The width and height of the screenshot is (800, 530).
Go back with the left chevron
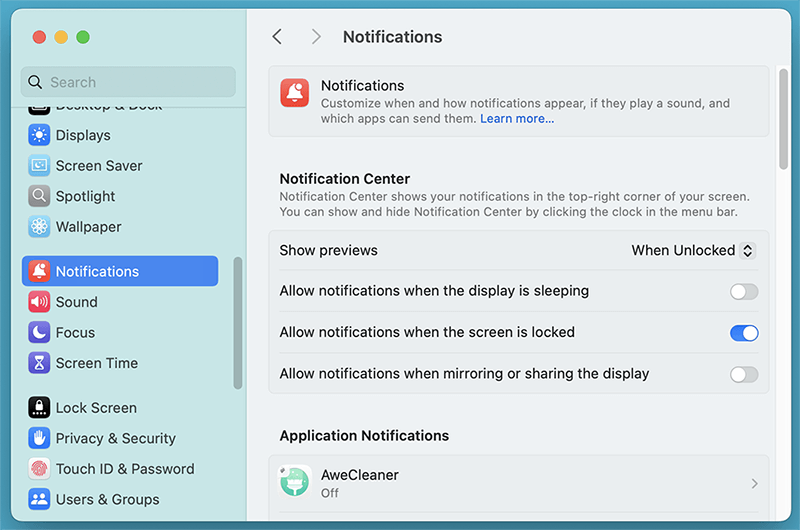[x=277, y=37]
